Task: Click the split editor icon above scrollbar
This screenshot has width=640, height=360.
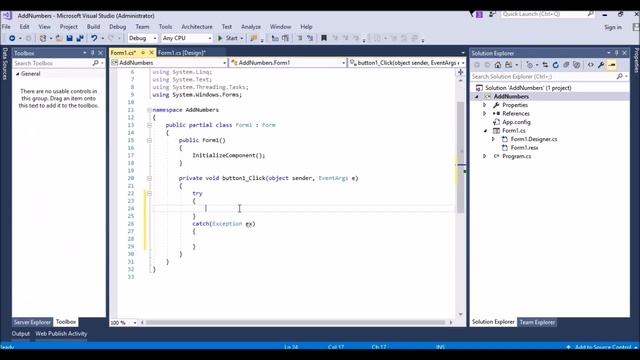Action: click(x=460, y=72)
